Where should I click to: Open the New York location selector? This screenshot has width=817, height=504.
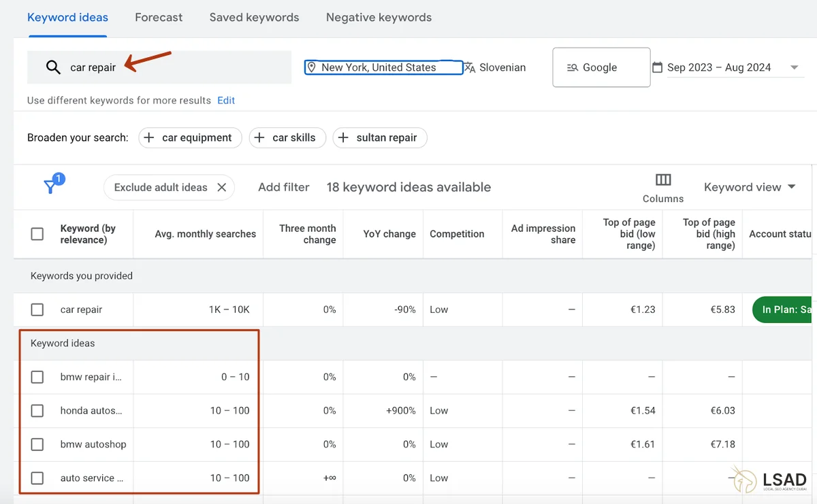[383, 67]
